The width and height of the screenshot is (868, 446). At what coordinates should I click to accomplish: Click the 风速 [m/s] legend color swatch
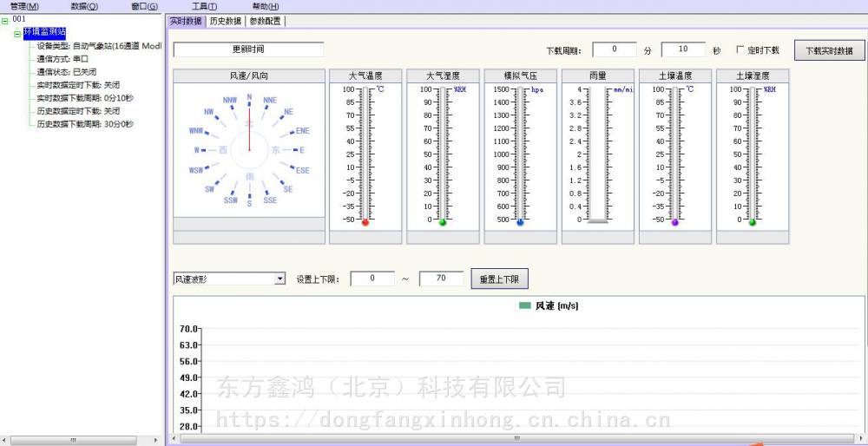[524, 305]
